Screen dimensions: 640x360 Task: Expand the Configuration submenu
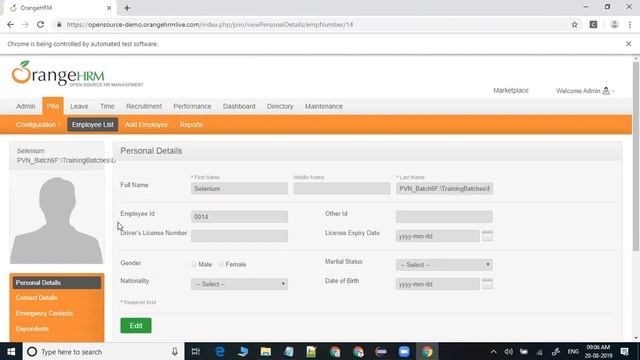click(38, 124)
